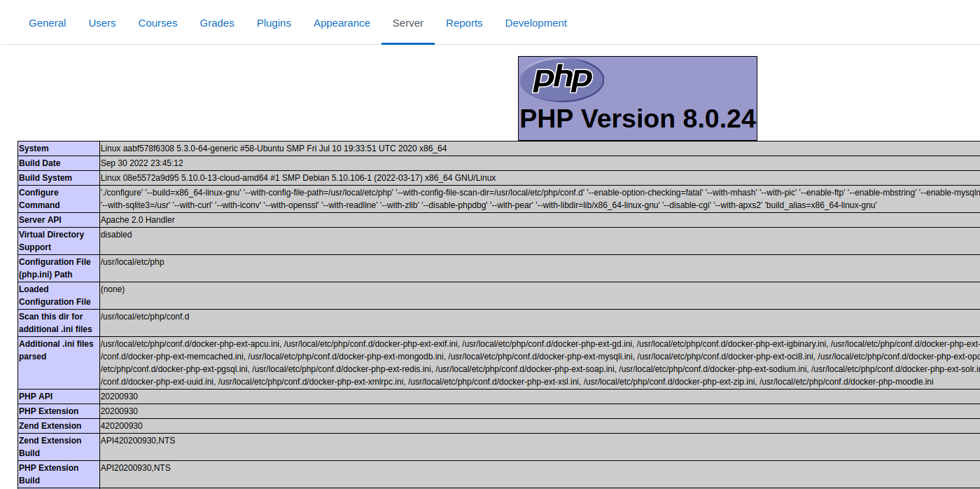Click the (none) value cell
Screen dimensions: 980x489
pyautogui.click(x=540, y=296)
